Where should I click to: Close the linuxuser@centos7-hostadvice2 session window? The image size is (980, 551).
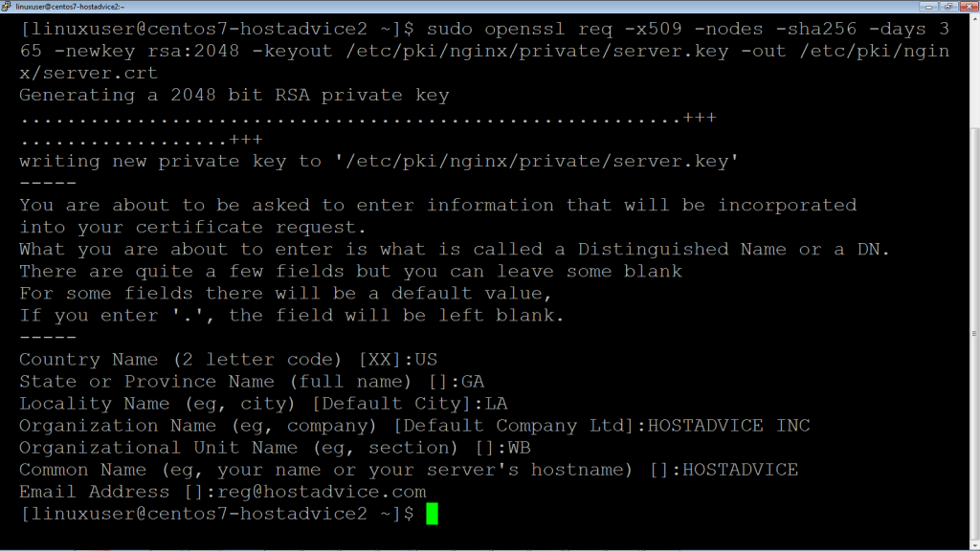pyautogui.click(x=969, y=7)
